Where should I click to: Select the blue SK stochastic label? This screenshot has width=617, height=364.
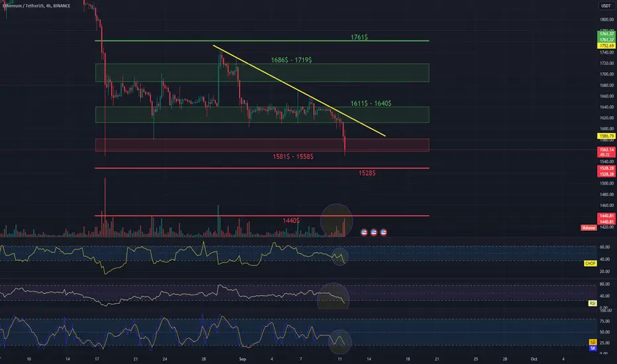tap(593, 348)
